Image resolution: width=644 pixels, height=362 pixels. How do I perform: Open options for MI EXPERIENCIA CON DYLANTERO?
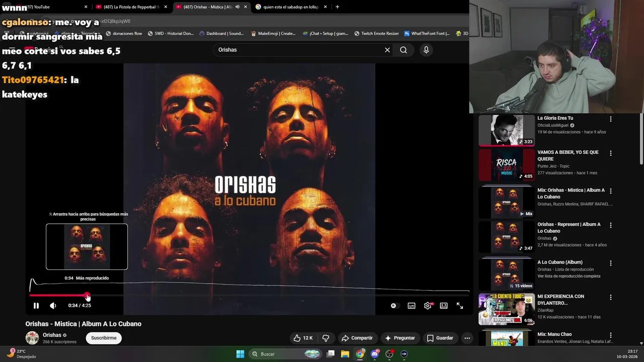click(611, 297)
